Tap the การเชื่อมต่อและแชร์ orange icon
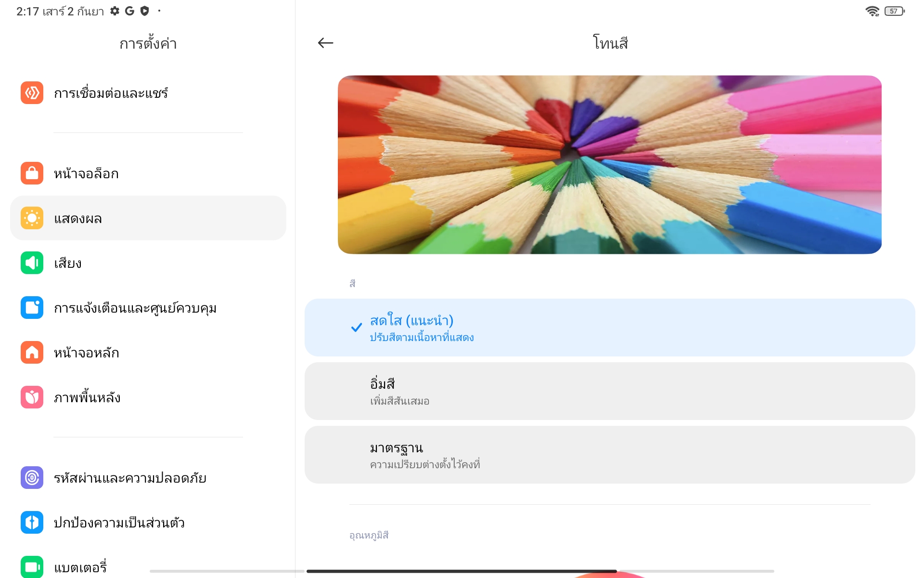The image size is (924, 578). [32, 93]
